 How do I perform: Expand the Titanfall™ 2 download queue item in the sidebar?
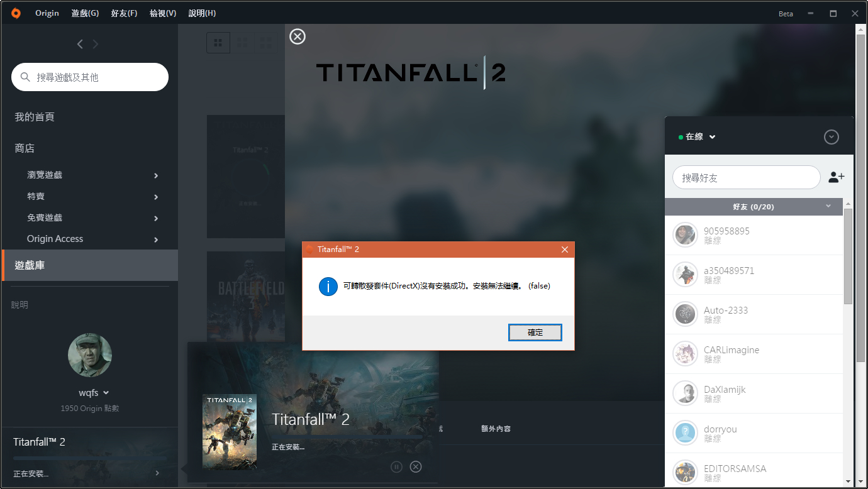point(157,473)
